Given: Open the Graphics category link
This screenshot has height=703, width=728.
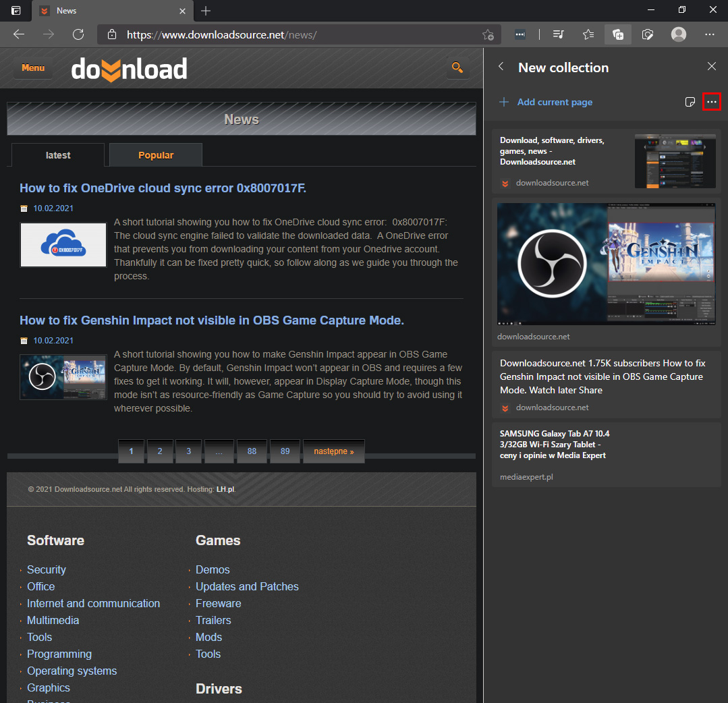Looking at the screenshot, I should pos(49,687).
